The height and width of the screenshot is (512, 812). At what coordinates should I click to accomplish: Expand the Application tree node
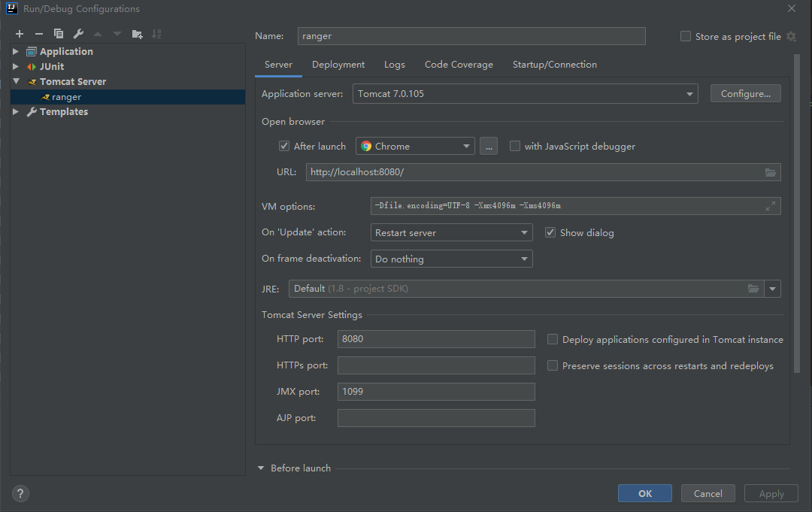pos(16,51)
